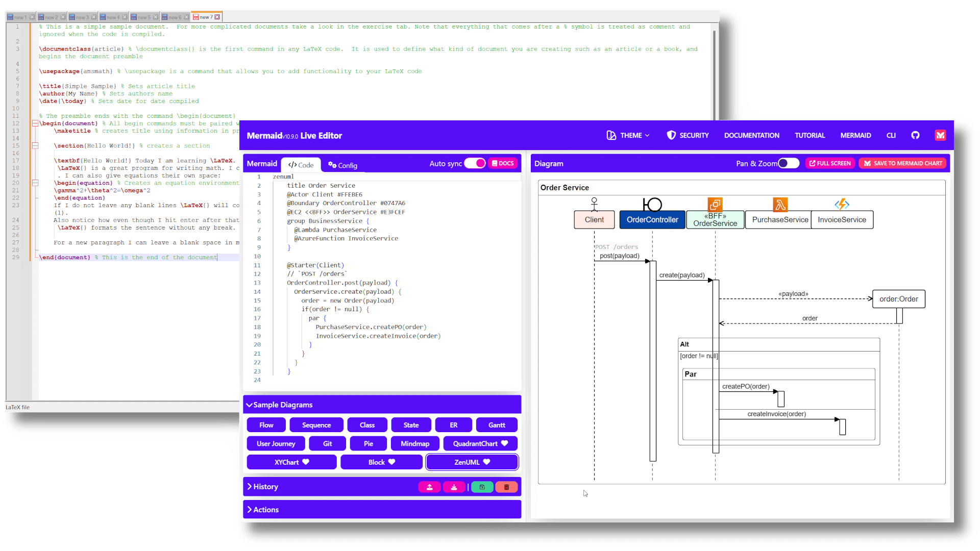
Task: Open the DOCUMENTATION menu item
Action: [751, 135]
